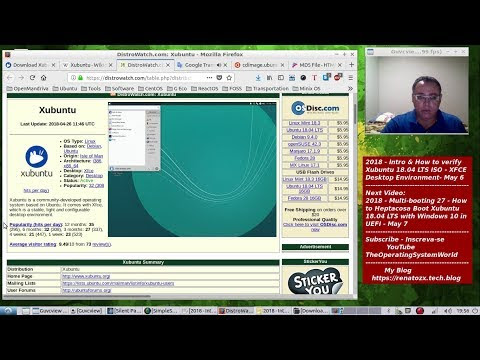Click the green padlock security icon
This screenshot has width=480, height=360.
(80, 78)
